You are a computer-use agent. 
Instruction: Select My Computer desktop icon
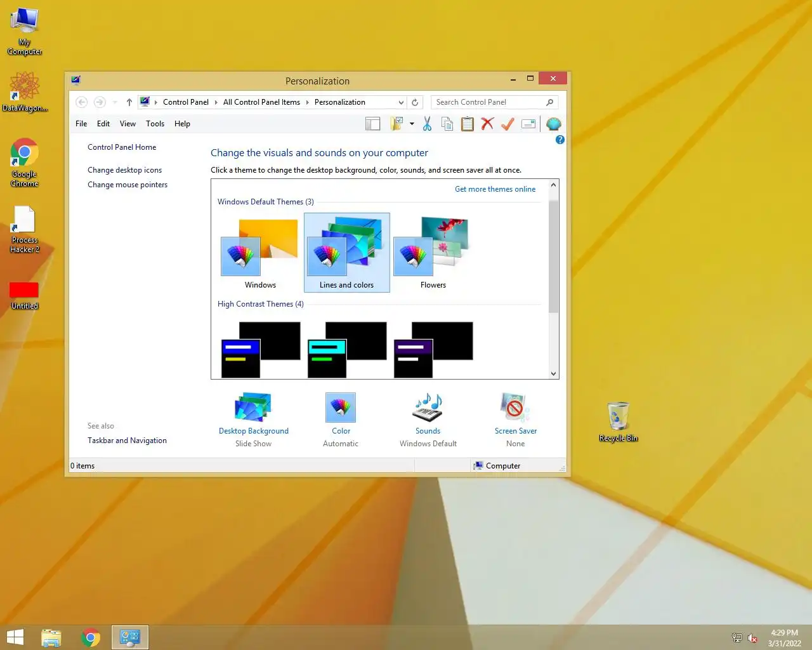click(x=25, y=32)
